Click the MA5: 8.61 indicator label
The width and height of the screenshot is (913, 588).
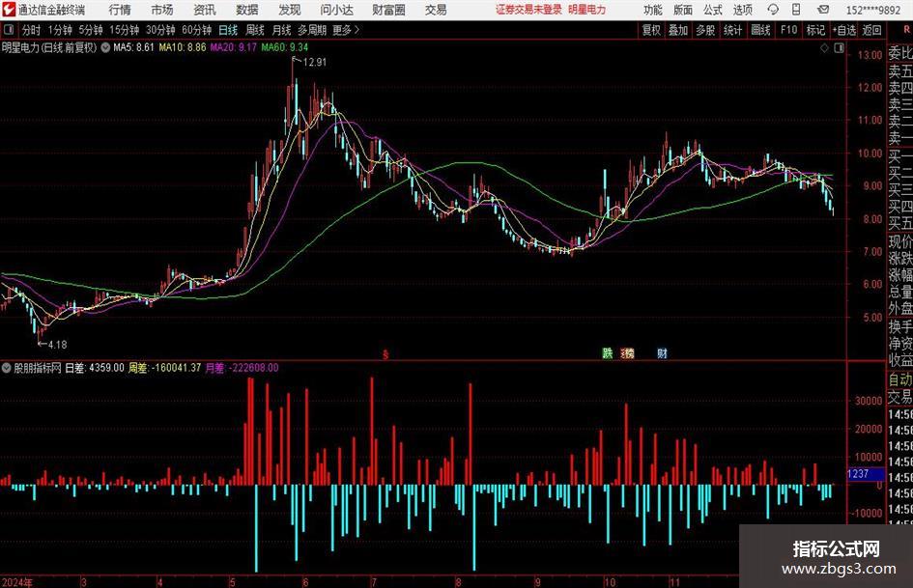(133, 47)
